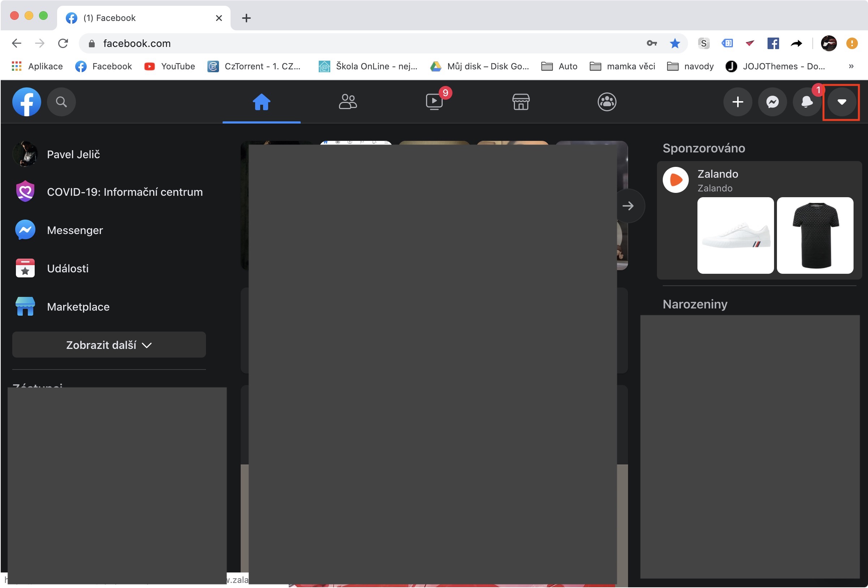Click the plus Create button
Image resolution: width=868 pixels, height=588 pixels.
[737, 102]
